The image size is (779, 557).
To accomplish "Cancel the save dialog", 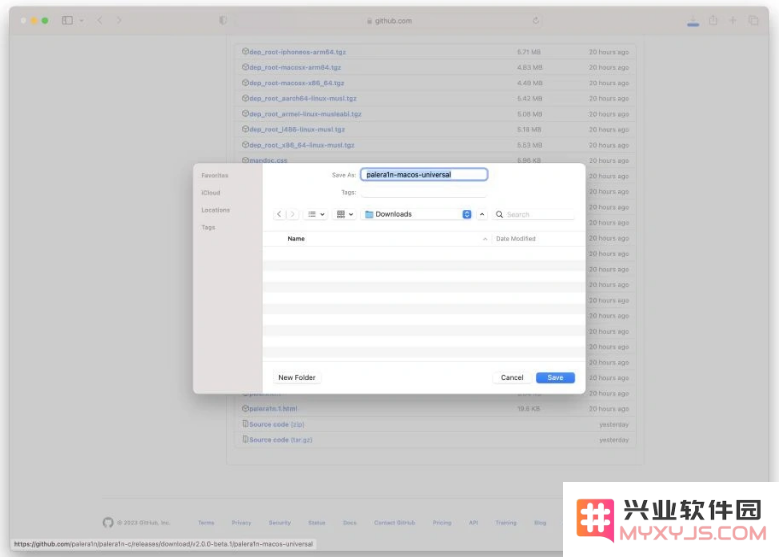I will coord(512,378).
